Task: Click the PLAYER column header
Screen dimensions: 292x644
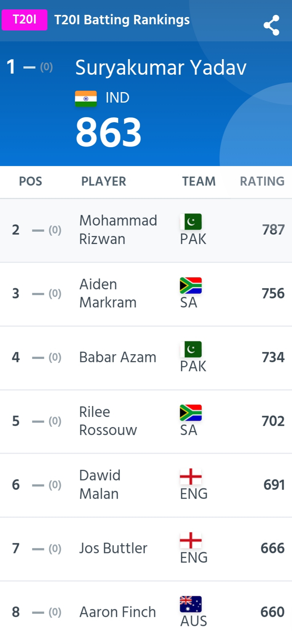Action: pos(104,181)
